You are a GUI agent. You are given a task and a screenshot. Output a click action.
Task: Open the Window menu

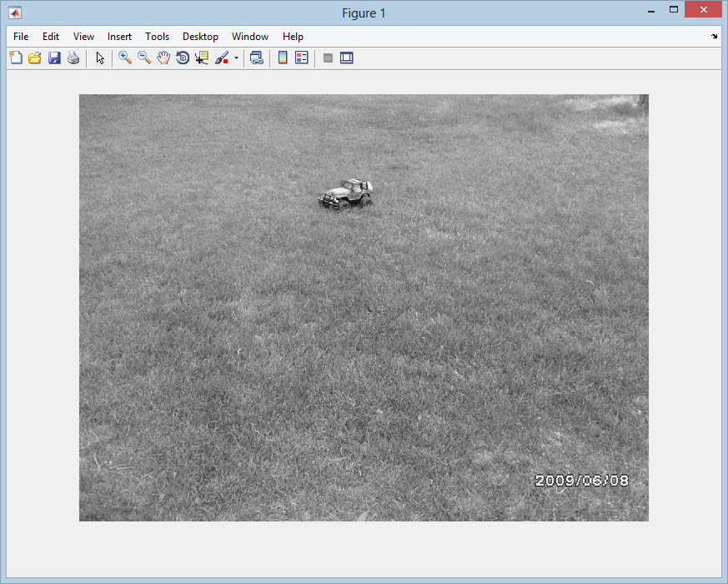coord(250,36)
